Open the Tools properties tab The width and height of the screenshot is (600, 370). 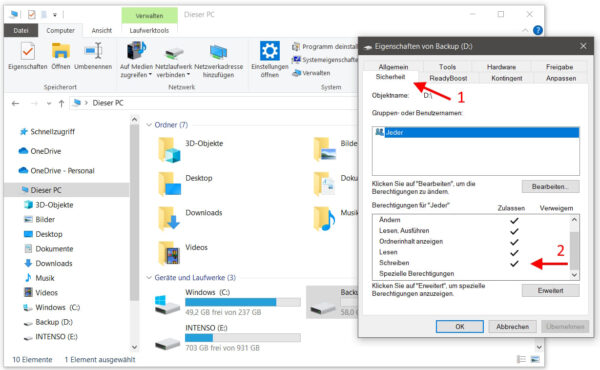(447, 67)
